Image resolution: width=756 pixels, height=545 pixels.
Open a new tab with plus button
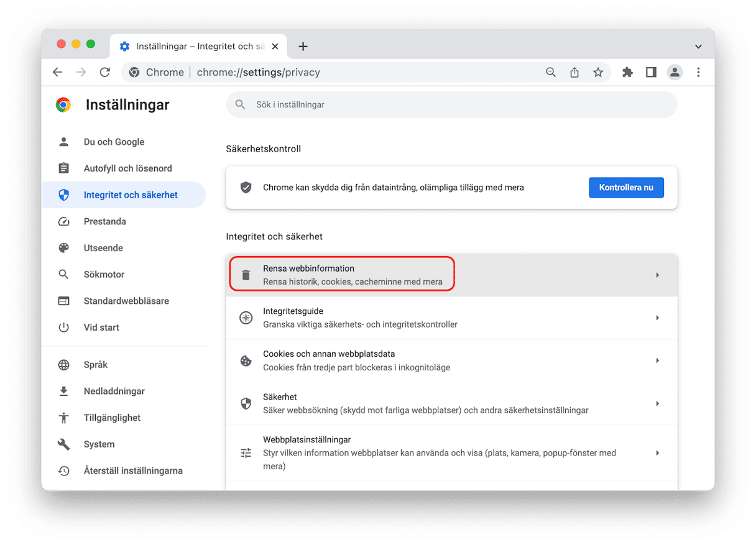[x=303, y=47]
